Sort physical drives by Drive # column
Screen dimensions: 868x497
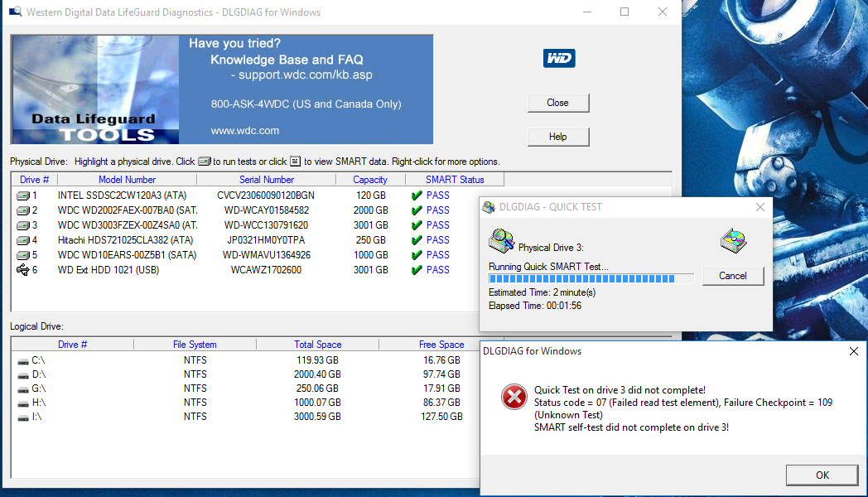[x=34, y=179]
